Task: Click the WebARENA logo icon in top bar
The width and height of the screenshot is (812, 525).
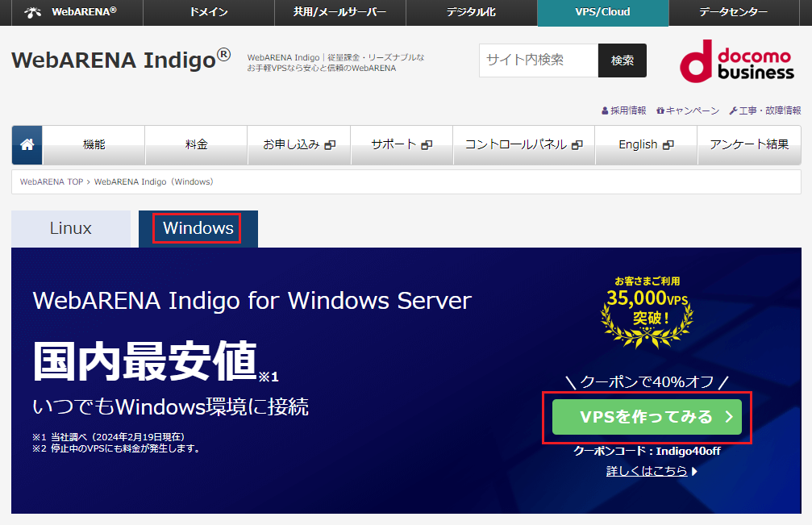Action: [x=32, y=12]
